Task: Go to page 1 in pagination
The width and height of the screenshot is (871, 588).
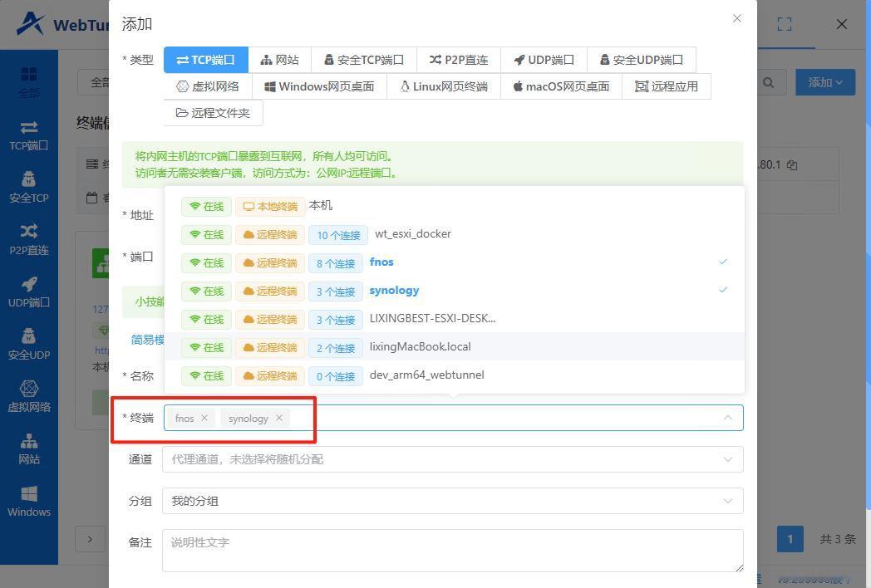Action: click(x=790, y=538)
